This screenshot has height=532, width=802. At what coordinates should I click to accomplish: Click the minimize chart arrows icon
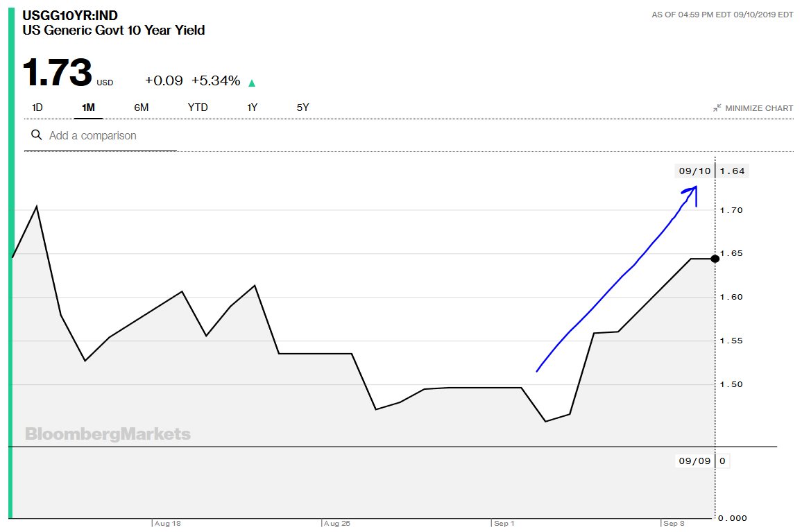tap(717, 108)
